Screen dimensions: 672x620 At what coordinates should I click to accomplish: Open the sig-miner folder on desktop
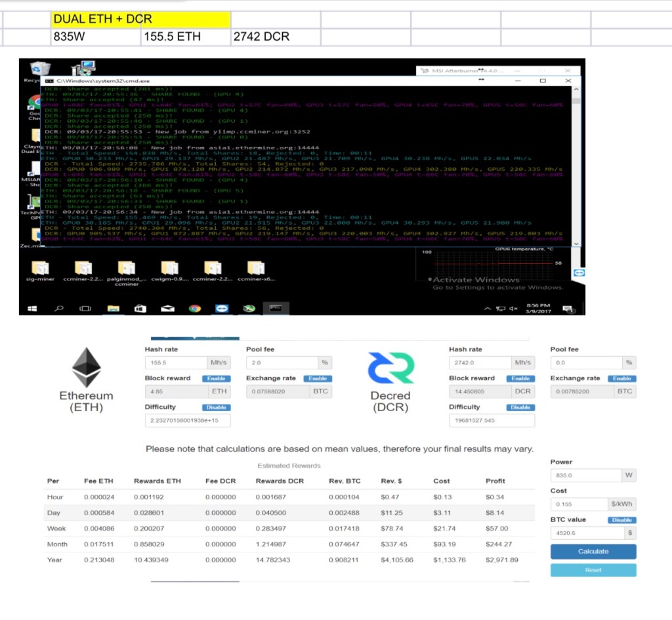(x=40, y=268)
